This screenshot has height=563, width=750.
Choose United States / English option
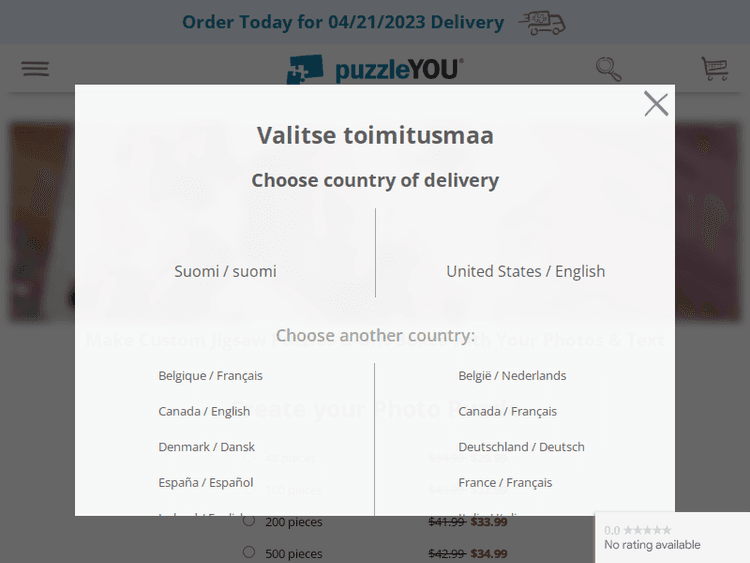(525, 271)
